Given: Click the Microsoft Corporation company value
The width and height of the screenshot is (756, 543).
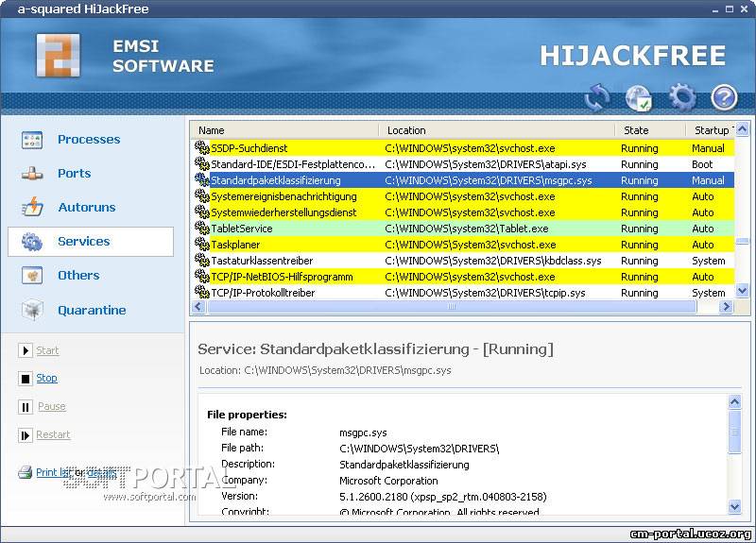Looking at the screenshot, I should tap(388, 481).
